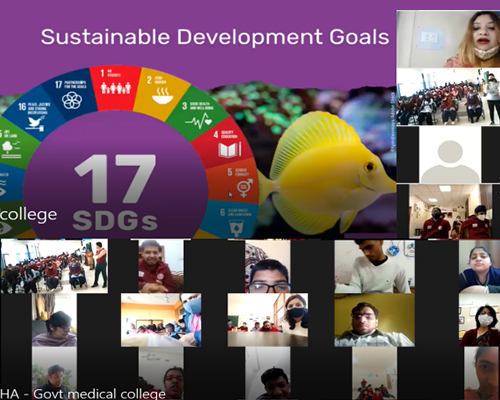The image size is (500, 400).
Task: Select the blonde speaker's video tile
Action: point(448,39)
